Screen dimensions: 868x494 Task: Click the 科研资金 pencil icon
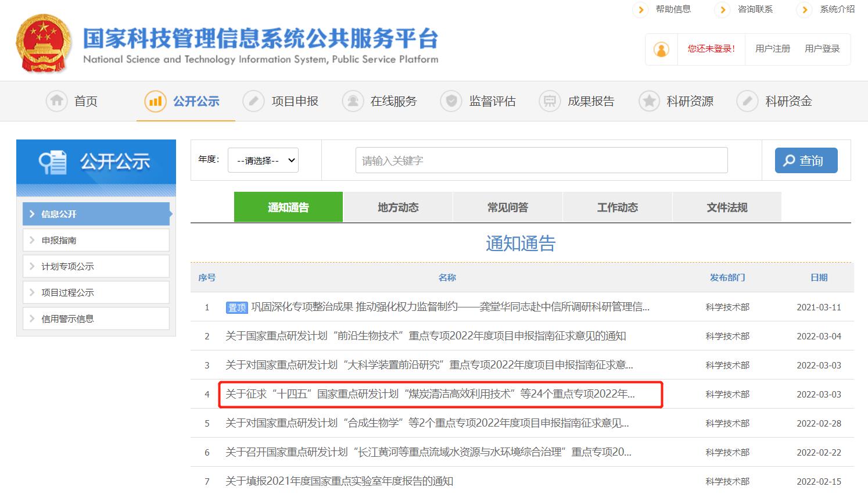click(747, 101)
